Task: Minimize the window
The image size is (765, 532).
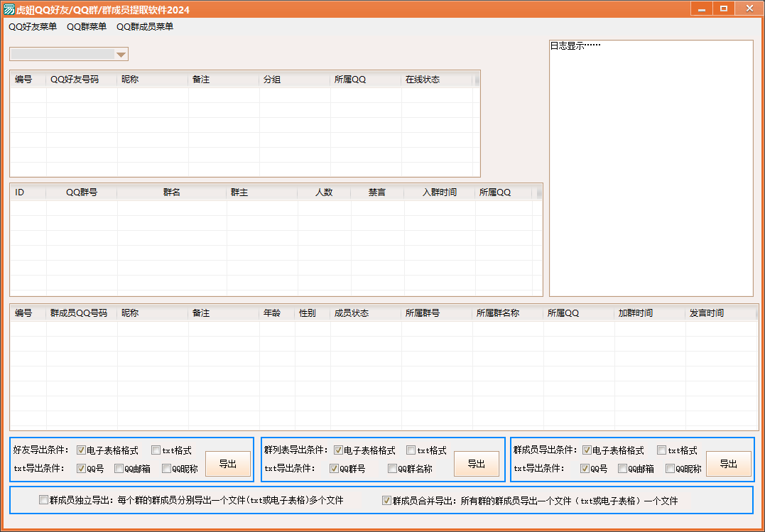Action: [x=701, y=9]
